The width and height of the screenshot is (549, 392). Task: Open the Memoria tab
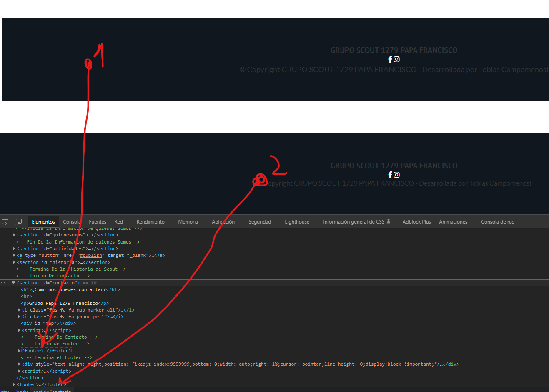[x=188, y=222]
